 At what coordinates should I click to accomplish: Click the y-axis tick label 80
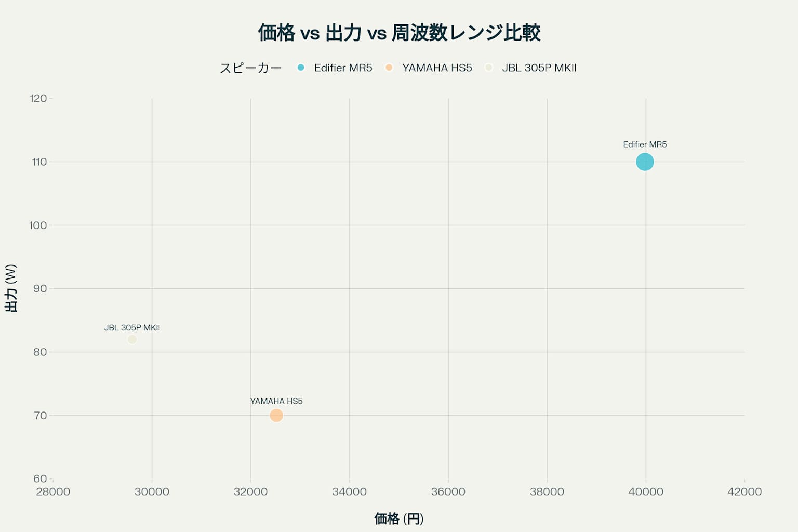(40, 352)
